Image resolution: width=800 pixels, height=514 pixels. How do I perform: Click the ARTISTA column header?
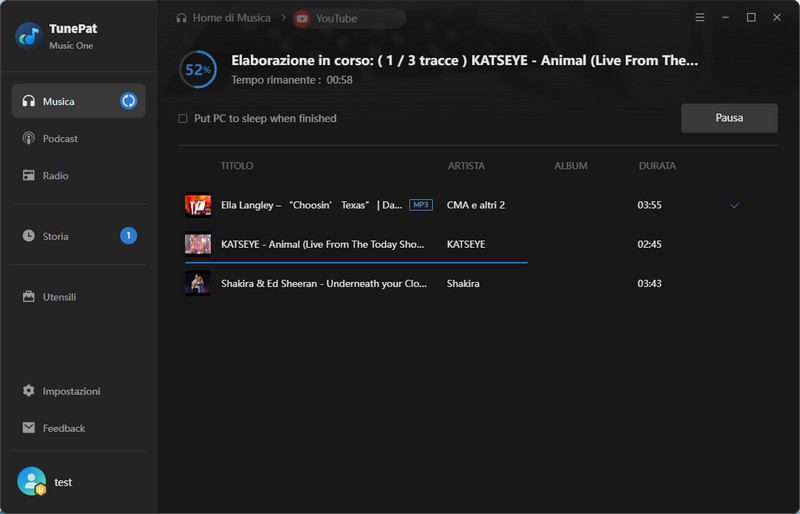click(466, 166)
